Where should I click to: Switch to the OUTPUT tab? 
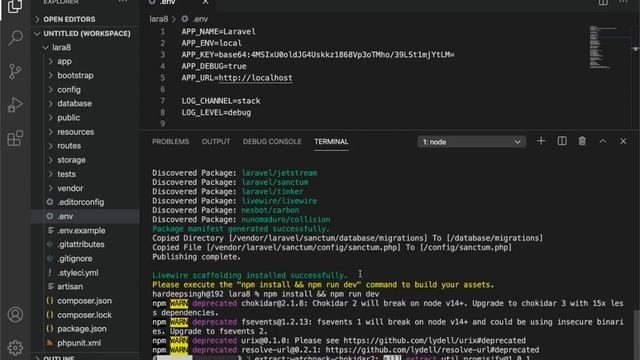[216, 142]
